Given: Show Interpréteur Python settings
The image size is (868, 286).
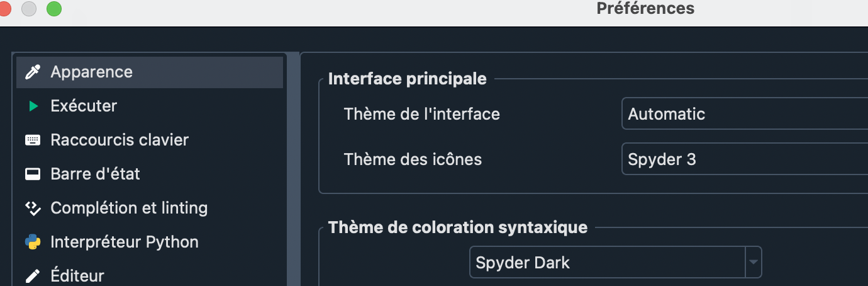Looking at the screenshot, I should point(125,242).
